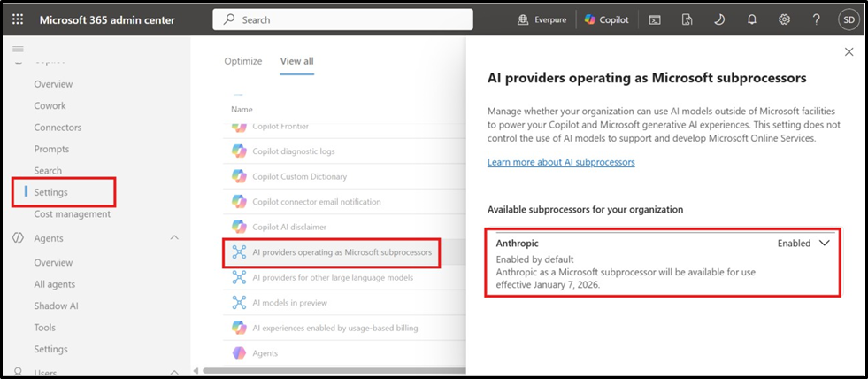Switch to the Optimize tab

(243, 61)
